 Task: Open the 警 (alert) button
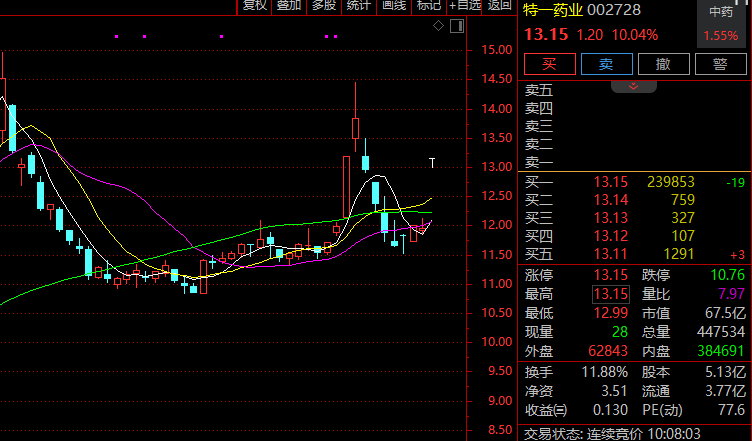point(719,64)
